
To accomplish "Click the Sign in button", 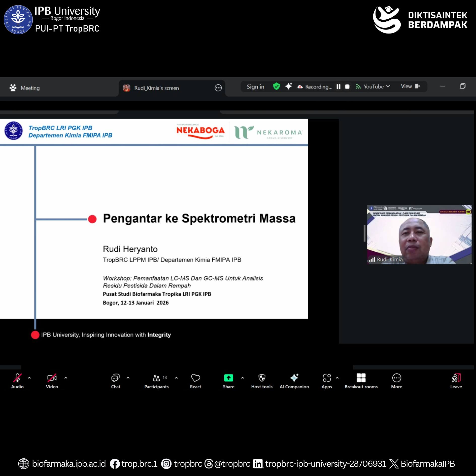I will click(255, 87).
